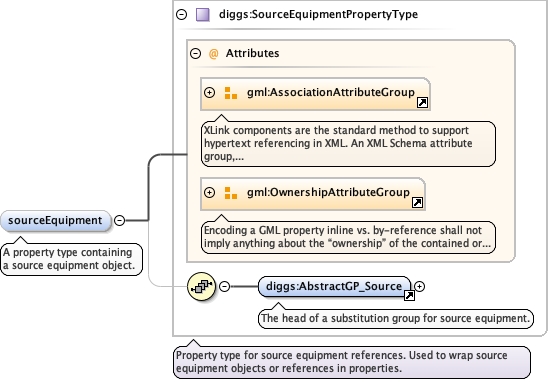Collapse the sequence compositor node
This screenshot has width=549, height=382.
pyautogui.click(x=224, y=286)
